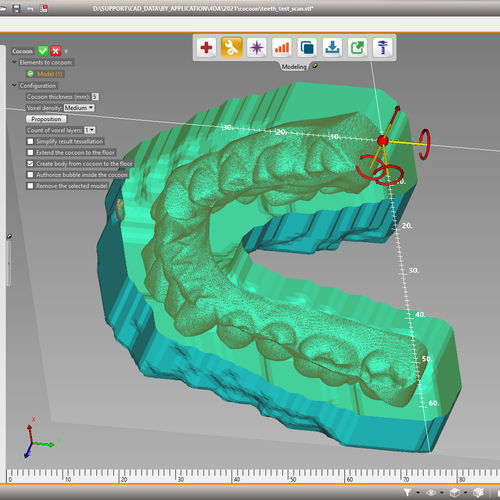Open the filter dropdown arrow in status bar
This screenshot has height=500, width=500.
coord(418,493)
